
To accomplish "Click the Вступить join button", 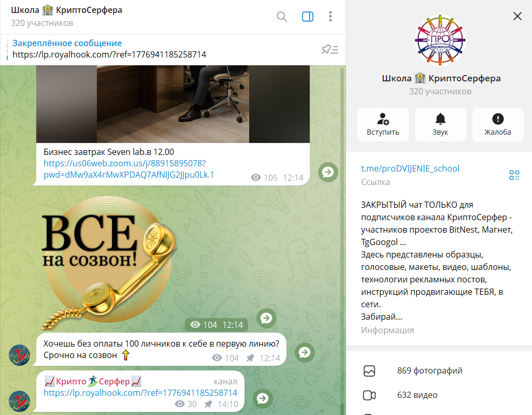I will tap(383, 124).
